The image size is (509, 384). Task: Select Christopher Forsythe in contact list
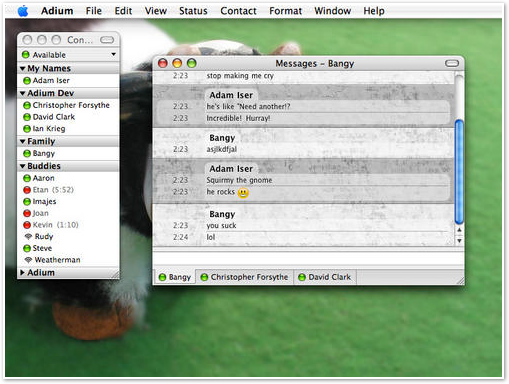(68, 105)
